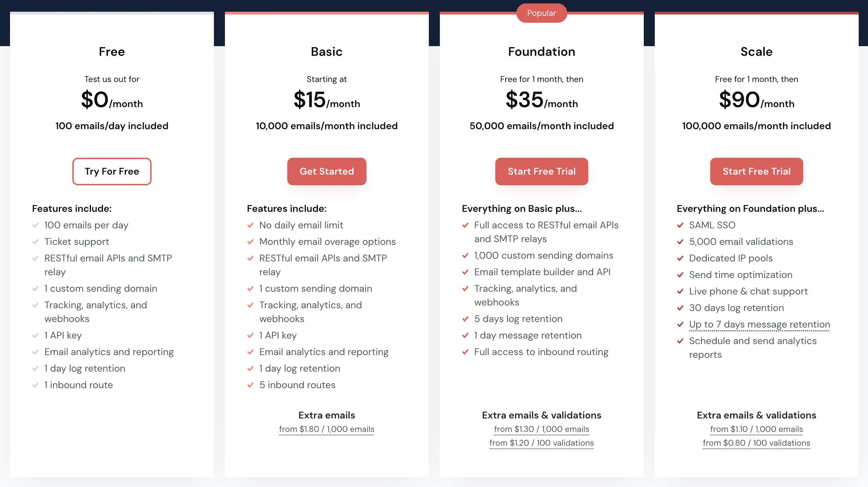Click gray checkmark beside Ticket support

click(x=35, y=242)
